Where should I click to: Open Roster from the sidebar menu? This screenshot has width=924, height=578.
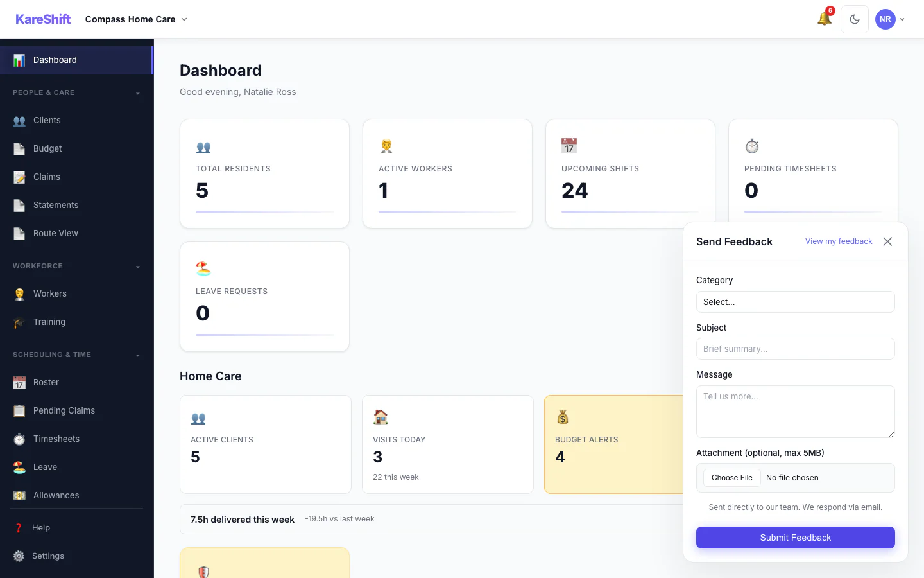(76, 383)
